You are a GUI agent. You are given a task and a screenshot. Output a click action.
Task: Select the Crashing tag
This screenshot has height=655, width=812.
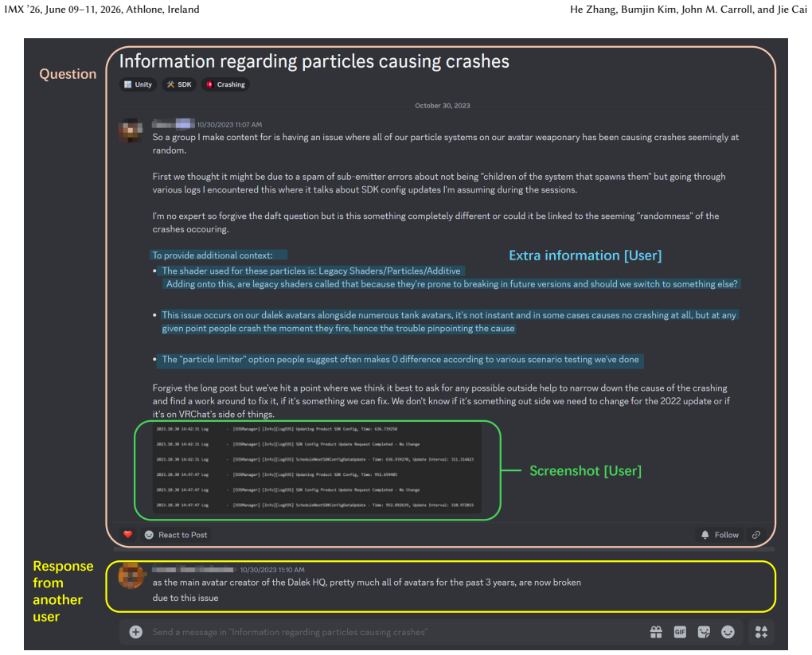tap(225, 84)
